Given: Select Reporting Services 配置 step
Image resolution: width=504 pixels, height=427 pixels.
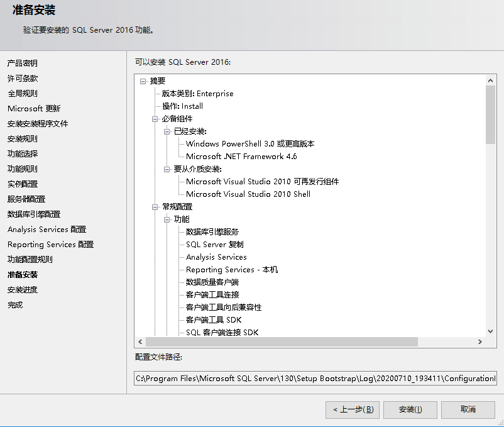Looking at the screenshot, I should 50,245.
